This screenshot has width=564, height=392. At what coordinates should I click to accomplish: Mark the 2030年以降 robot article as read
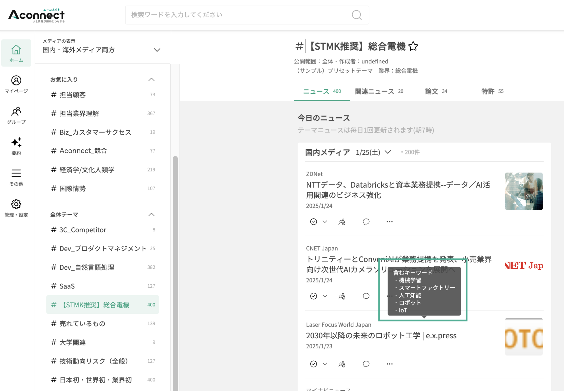313,364
